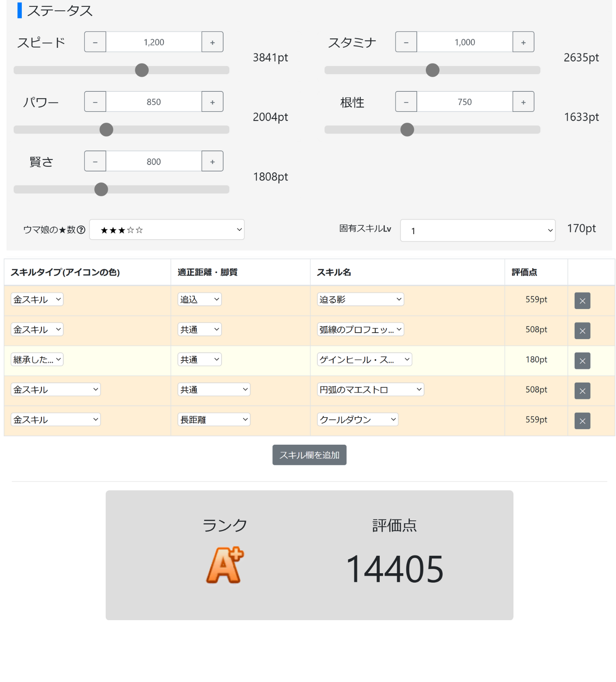Open aptitude dropdown in 弧線のプロフェッサー row
616x682 pixels.
click(200, 329)
